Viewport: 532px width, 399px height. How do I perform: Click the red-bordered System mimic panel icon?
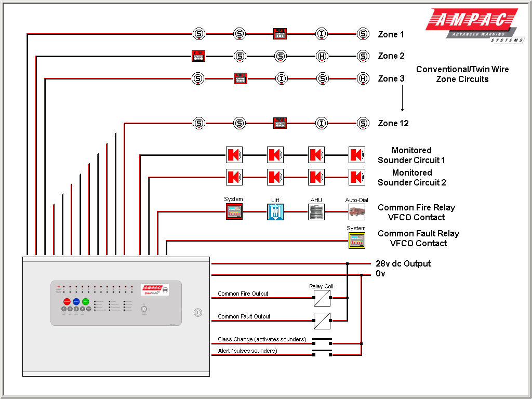pyautogui.click(x=234, y=211)
